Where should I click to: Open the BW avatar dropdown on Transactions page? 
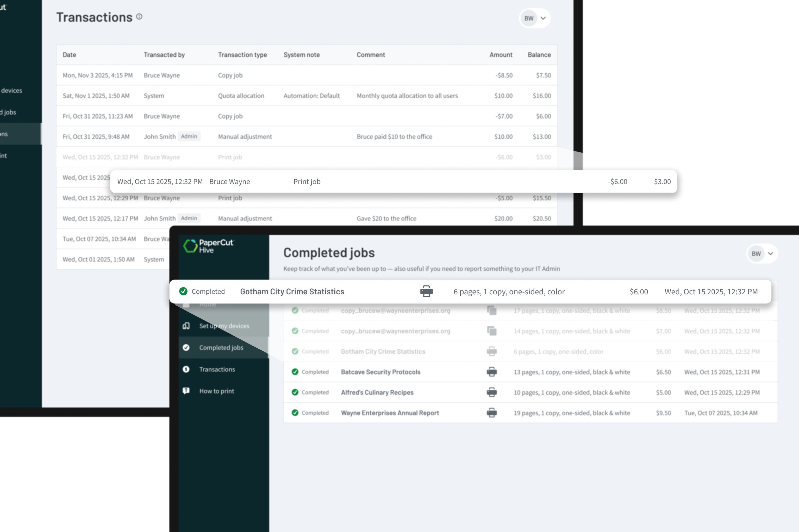click(x=534, y=18)
